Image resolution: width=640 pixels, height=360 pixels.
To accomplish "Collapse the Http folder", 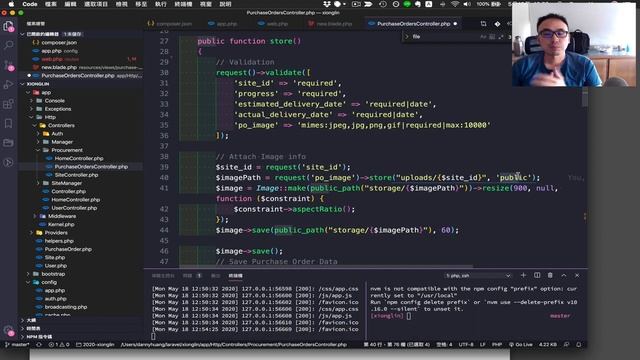I will point(32,117).
